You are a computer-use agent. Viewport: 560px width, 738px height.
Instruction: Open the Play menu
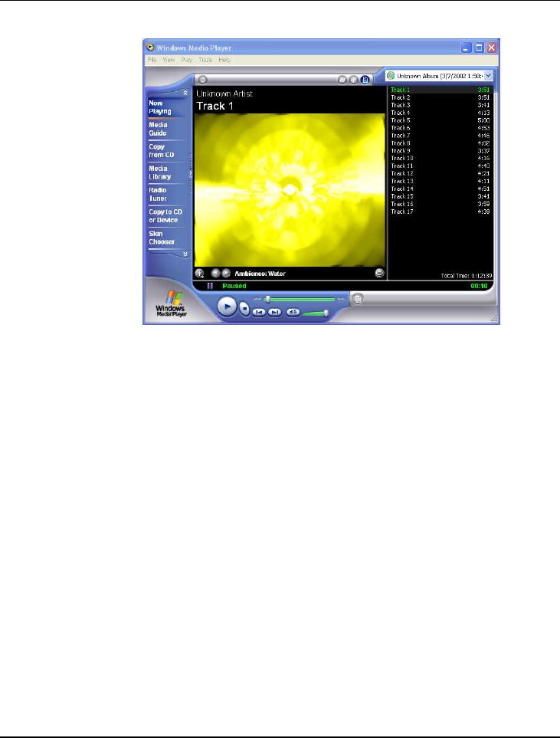click(x=186, y=60)
